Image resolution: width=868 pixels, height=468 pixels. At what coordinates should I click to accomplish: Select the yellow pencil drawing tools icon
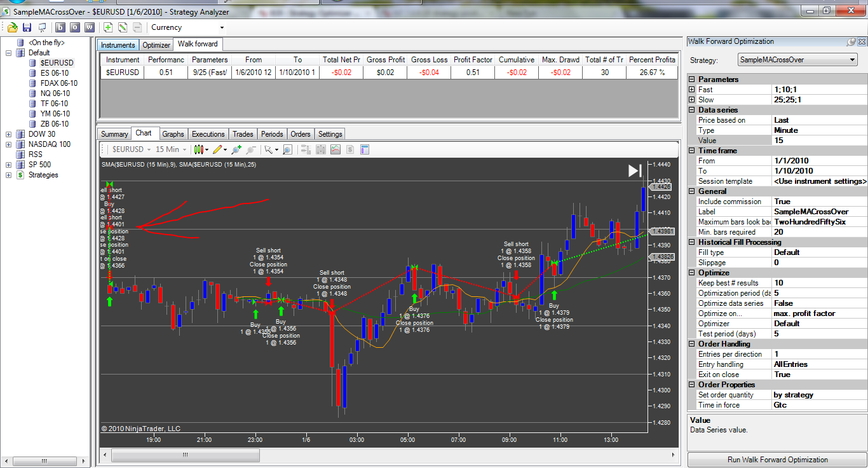point(219,149)
